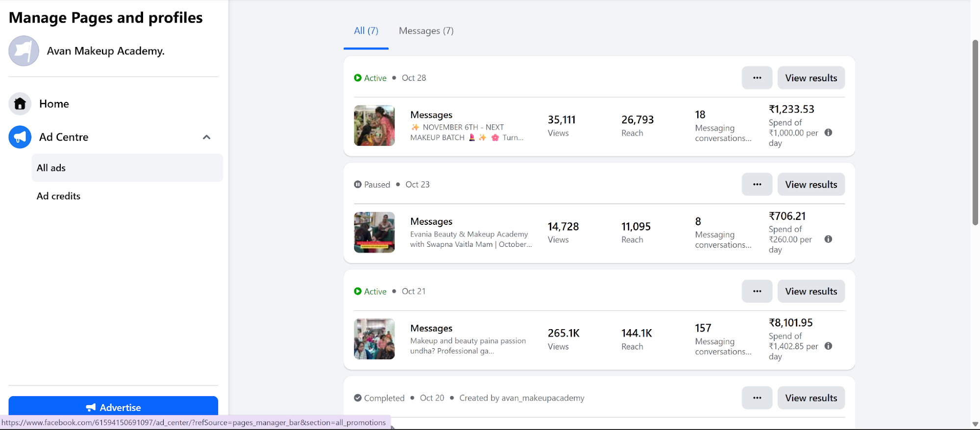980x430 pixels.
Task: View results for the Oct 20 ad
Action: tap(811, 398)
